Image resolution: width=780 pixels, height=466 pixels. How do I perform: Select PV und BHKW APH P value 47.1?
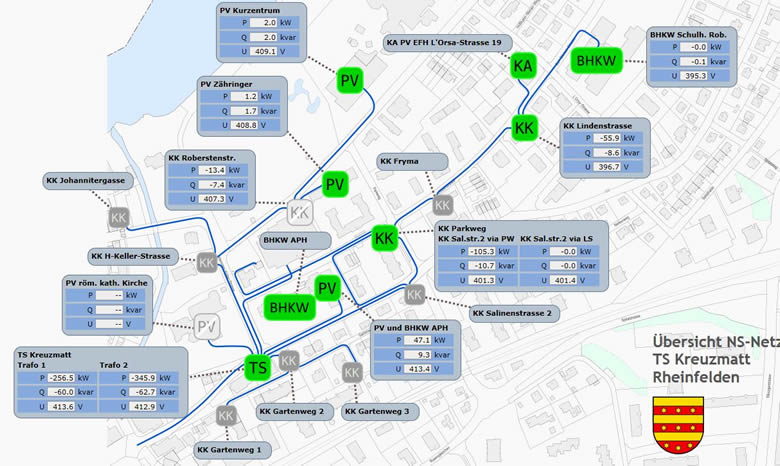418,341
